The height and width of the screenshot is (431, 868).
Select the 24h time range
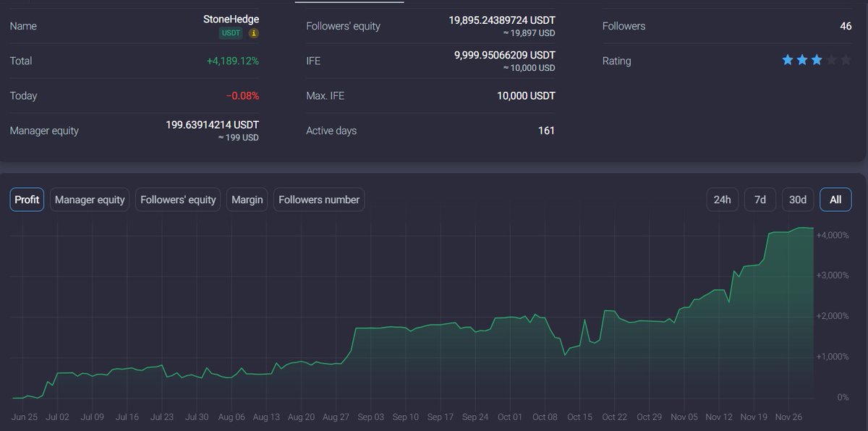tap(722, 200)
